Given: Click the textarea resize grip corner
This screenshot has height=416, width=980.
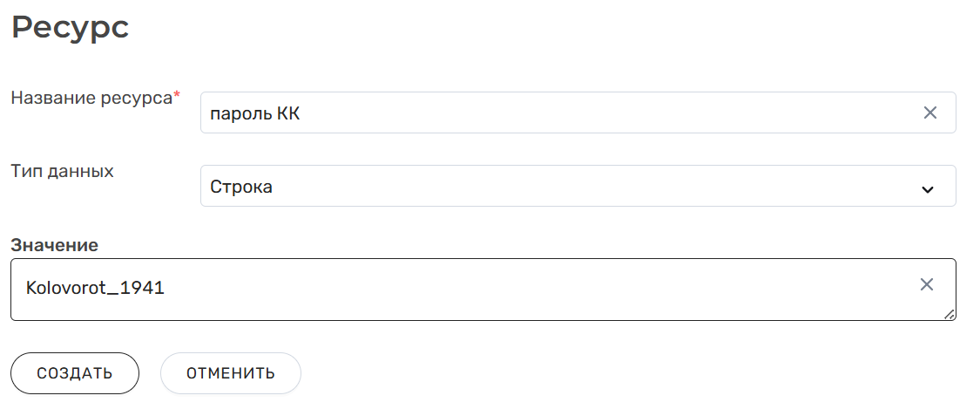Looking at the screenshot, I should coord(949,314).
